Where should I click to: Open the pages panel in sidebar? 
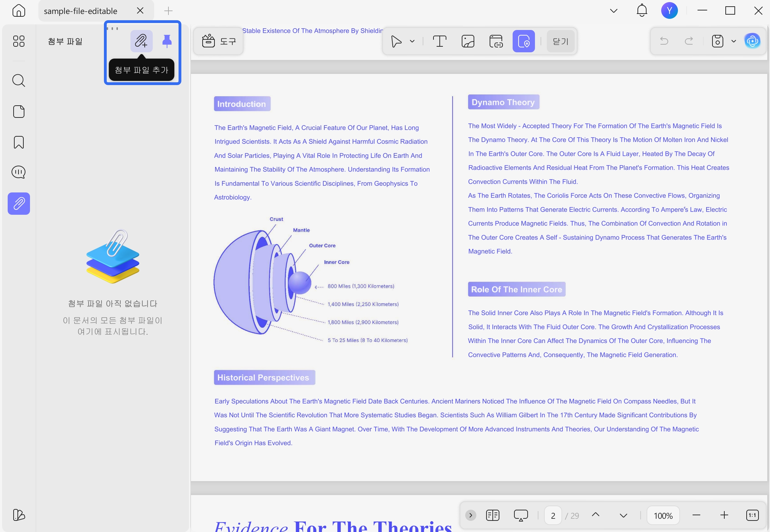click(x=19, y=112)
